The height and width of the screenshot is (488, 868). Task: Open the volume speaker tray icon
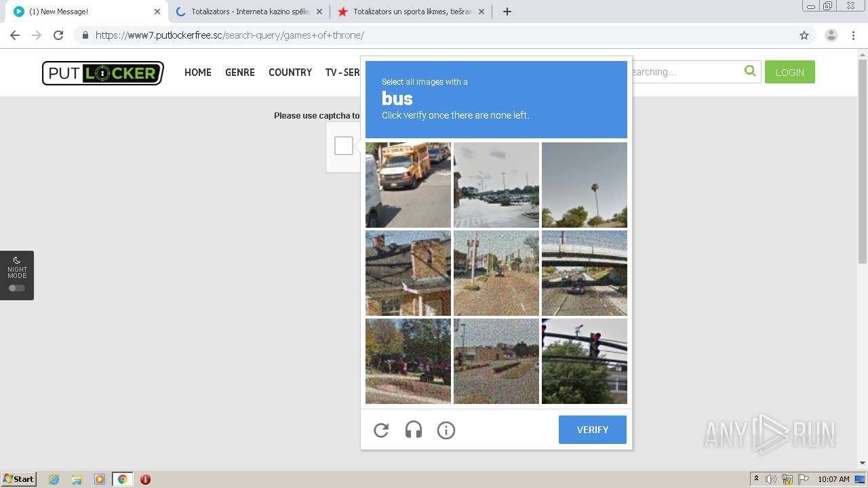771,479
